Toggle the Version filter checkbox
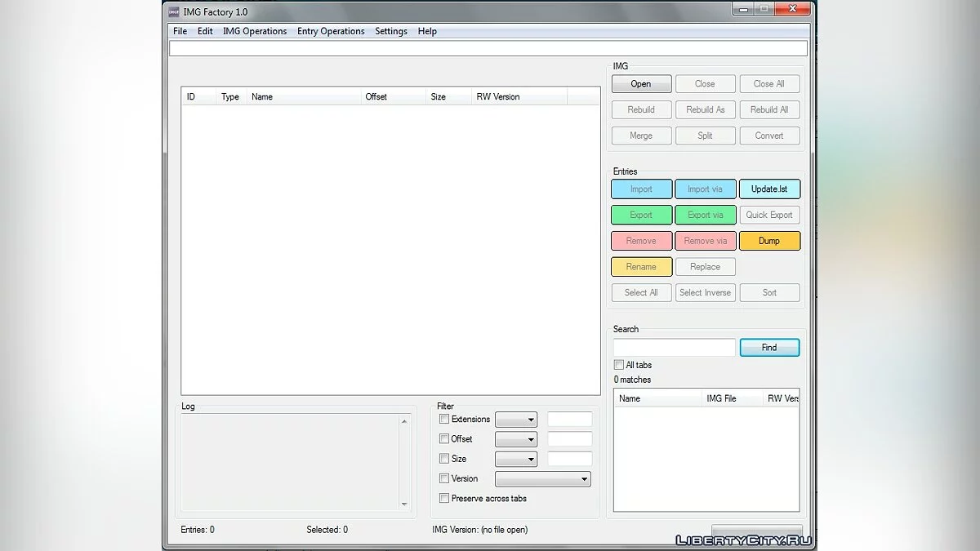The height and width of the screenshot is (551, 980). point(444,479)
